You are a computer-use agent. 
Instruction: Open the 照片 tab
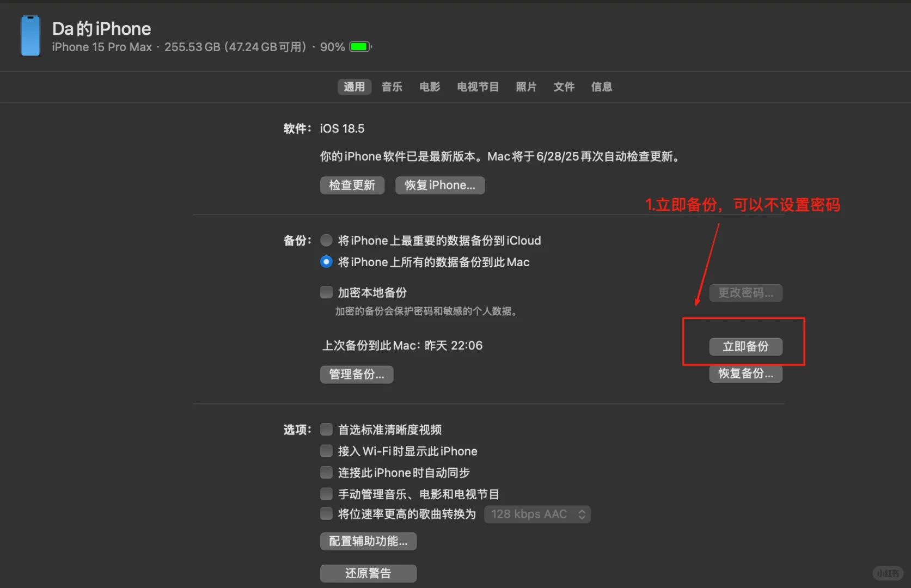tap(526, 87)
